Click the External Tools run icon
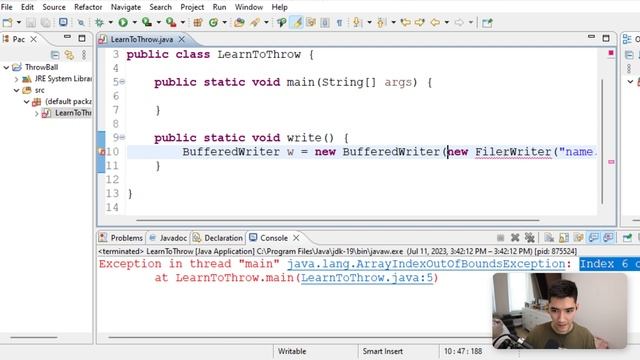The width and height of the screenshot is (640, 360). (x=171, y=23)
